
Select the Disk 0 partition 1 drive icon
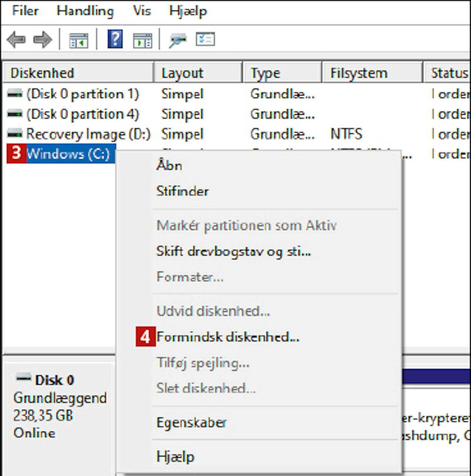[x=15, y=94]
